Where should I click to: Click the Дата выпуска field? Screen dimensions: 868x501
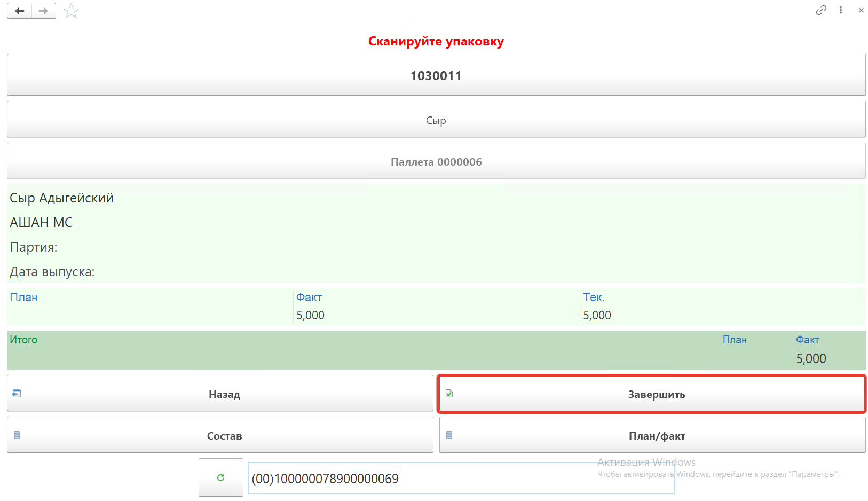[52, 272]
